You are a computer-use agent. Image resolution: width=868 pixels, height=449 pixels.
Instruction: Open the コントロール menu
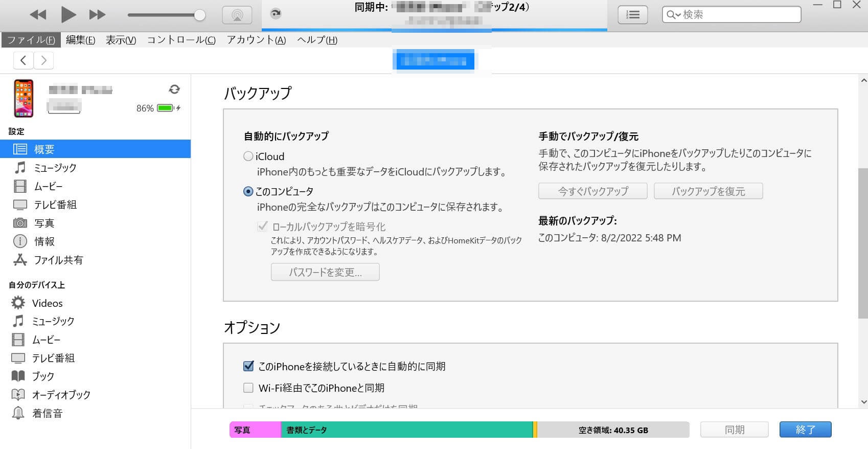(181, 40)
